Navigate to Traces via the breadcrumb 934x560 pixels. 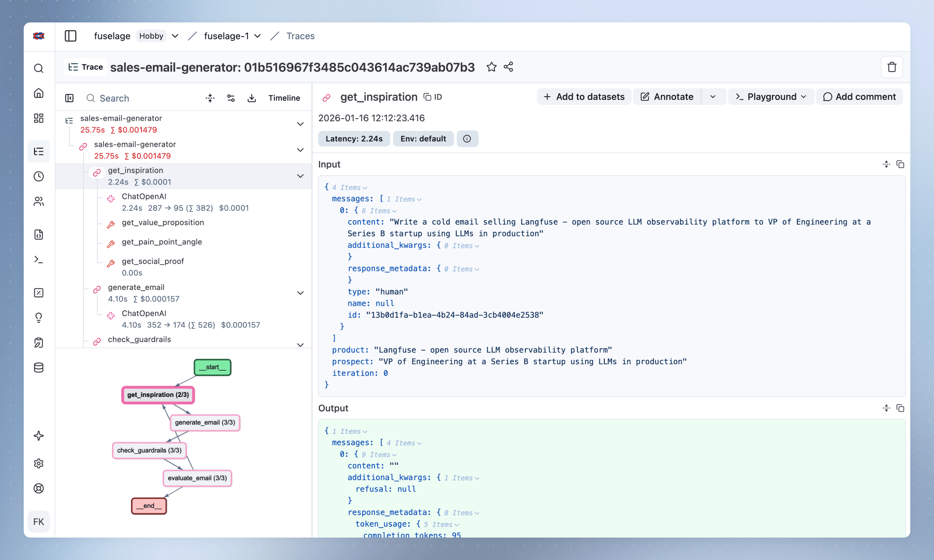300,36
